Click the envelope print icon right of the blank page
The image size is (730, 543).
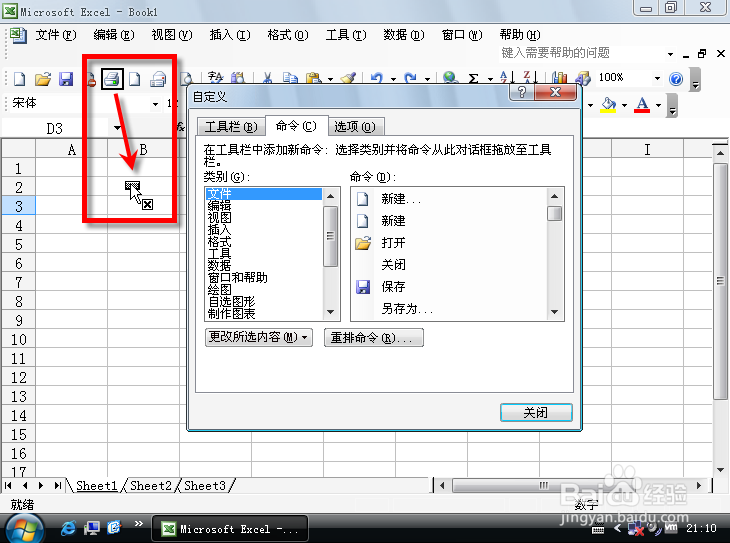point(158,79)
